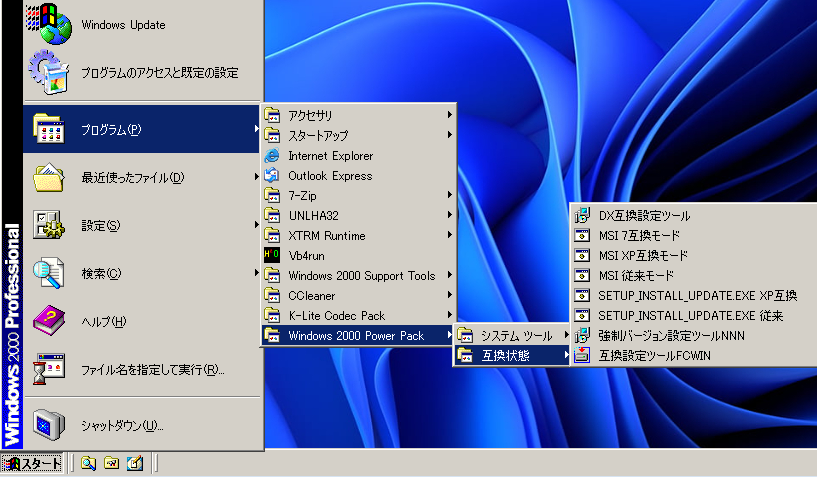Expand the 最近使ったファイル(D) submenu arrow
Image resolution: width=817 pixels, height=477 pixels.
256,177
